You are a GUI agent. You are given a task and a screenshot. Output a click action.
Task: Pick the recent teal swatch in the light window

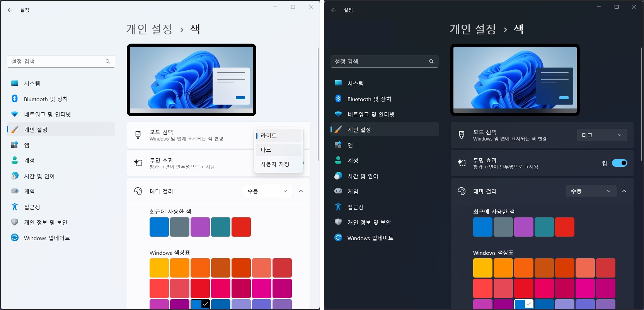[221, 227]
